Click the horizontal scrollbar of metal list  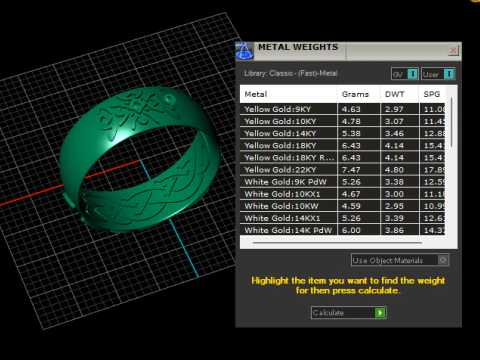[337, 243]
